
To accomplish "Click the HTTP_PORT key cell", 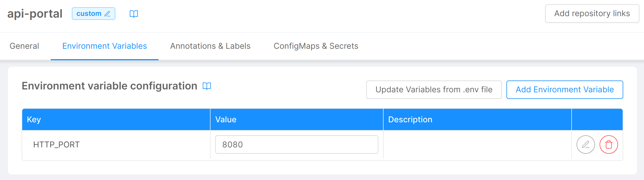I will click(57, 145).
